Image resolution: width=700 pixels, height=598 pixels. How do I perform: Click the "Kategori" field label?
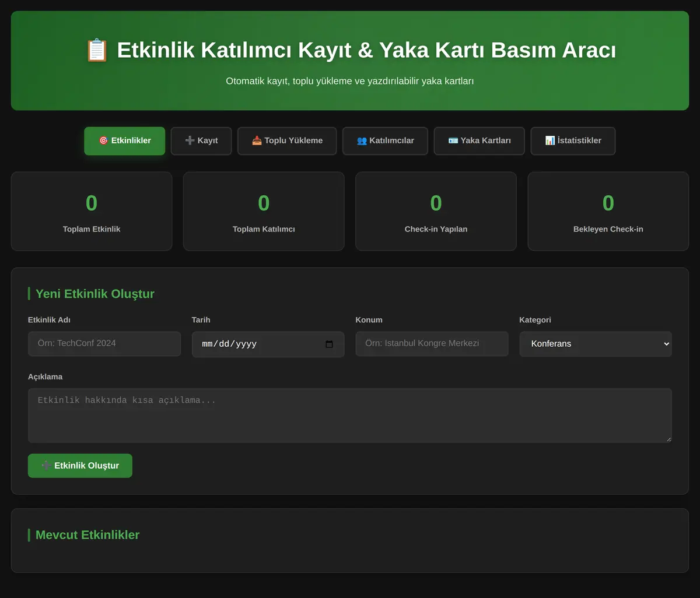tap(535, 320)
